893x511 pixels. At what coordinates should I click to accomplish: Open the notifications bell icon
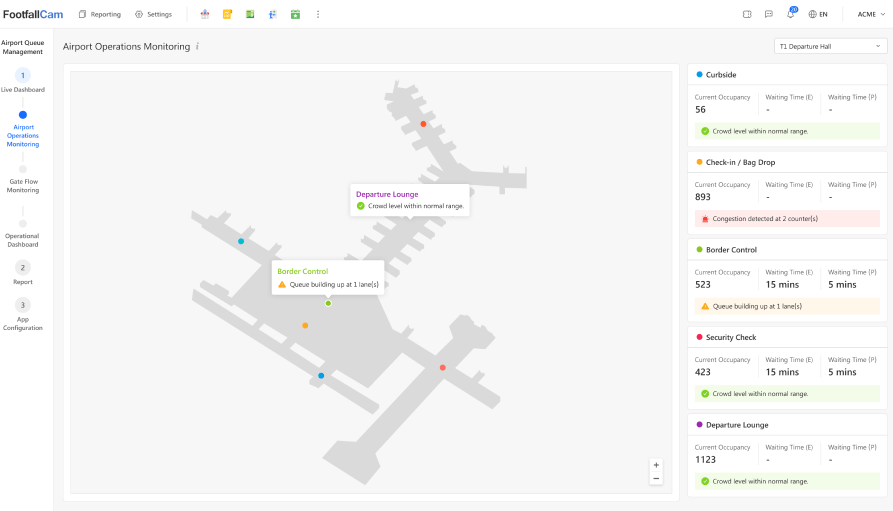pos(791,14)
